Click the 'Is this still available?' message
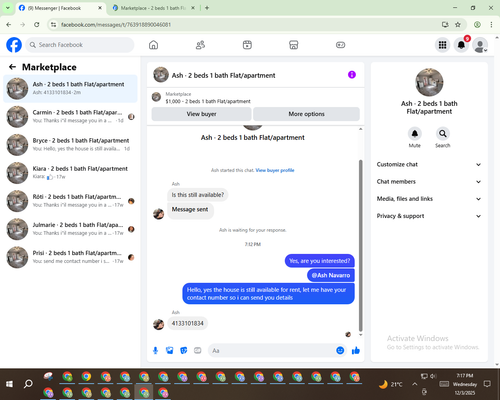Image resolution: width=500 pixels, height=400 pixels. pyautogui.click(x=198, y=195)
